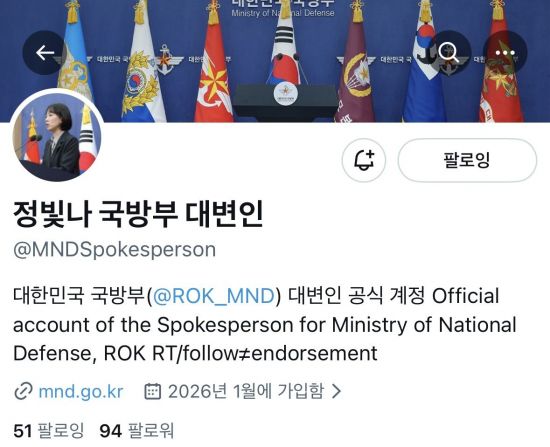View the 51 팔로잉 following list
This screenshot has height=447, width=550.
tap(48, 431)
